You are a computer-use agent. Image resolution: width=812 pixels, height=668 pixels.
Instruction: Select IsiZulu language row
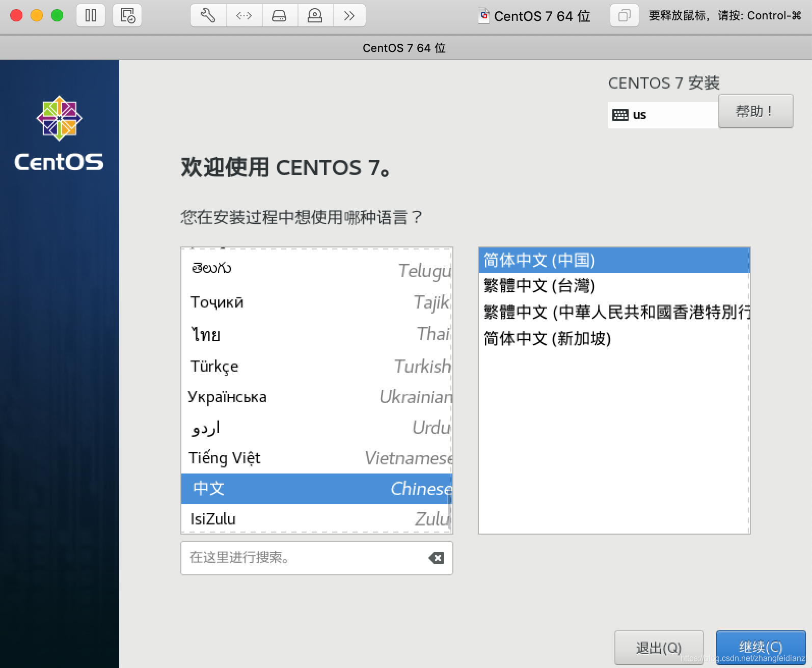316,519
